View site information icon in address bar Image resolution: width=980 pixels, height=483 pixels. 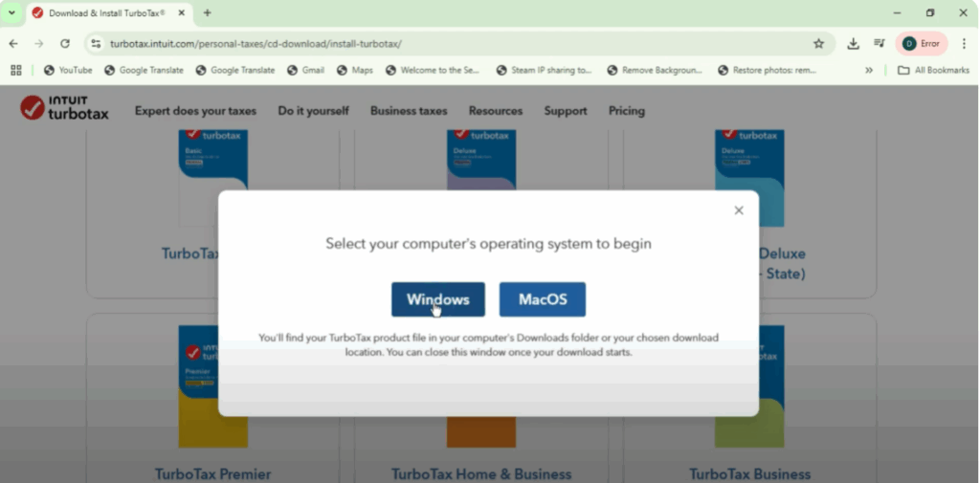[96, 44]
